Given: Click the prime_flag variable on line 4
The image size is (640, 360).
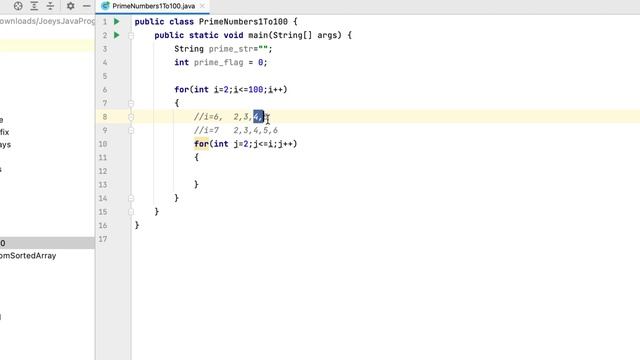Looking at the screenshot, I should click(218, 62).
